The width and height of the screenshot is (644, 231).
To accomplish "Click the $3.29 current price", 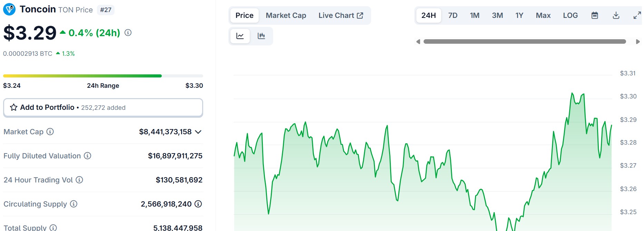I will click(x=30, y=33).
